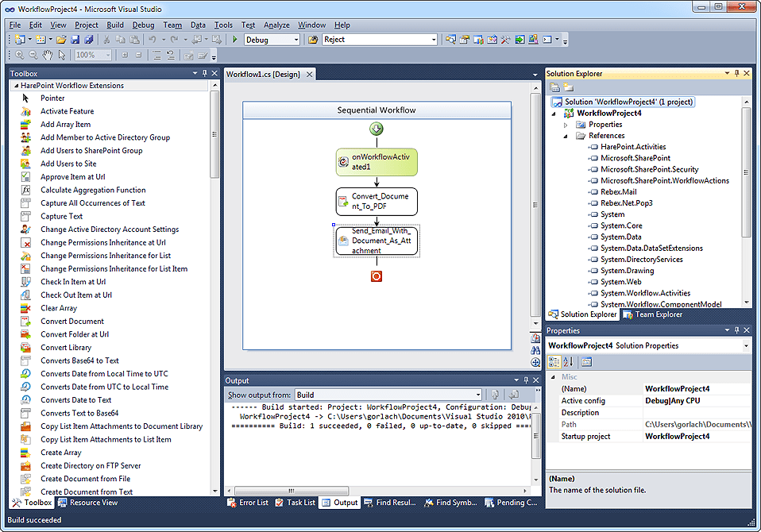The width and height of the screenshot is (761, 532).
Task: Click the Save All toolbar icon
Action: coord(87,40)
